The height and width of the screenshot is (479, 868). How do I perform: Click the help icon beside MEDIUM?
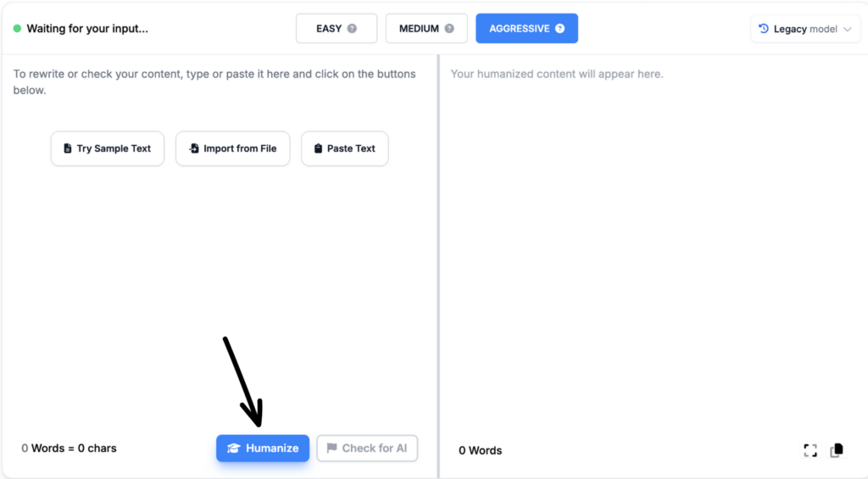[x=449, y=29]
